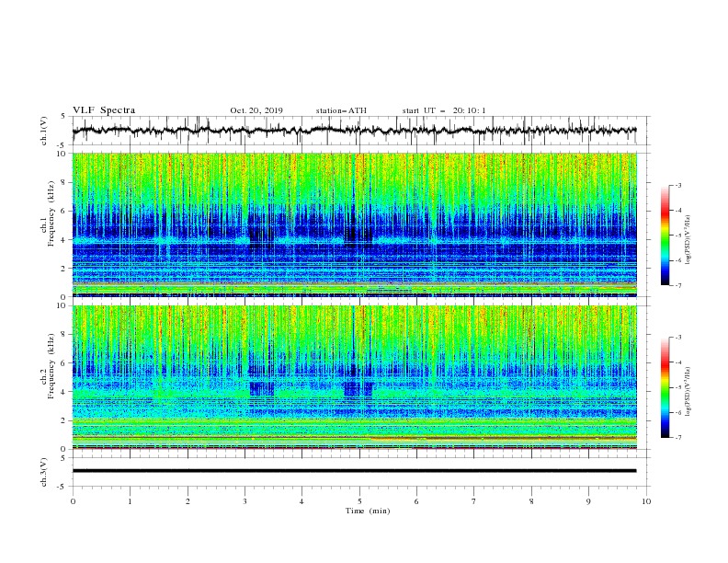The width and height of the screenshot is (728, 563).
Task: Click the lower colorbar '-7' tick label
Action: click(x=677, y=437)
